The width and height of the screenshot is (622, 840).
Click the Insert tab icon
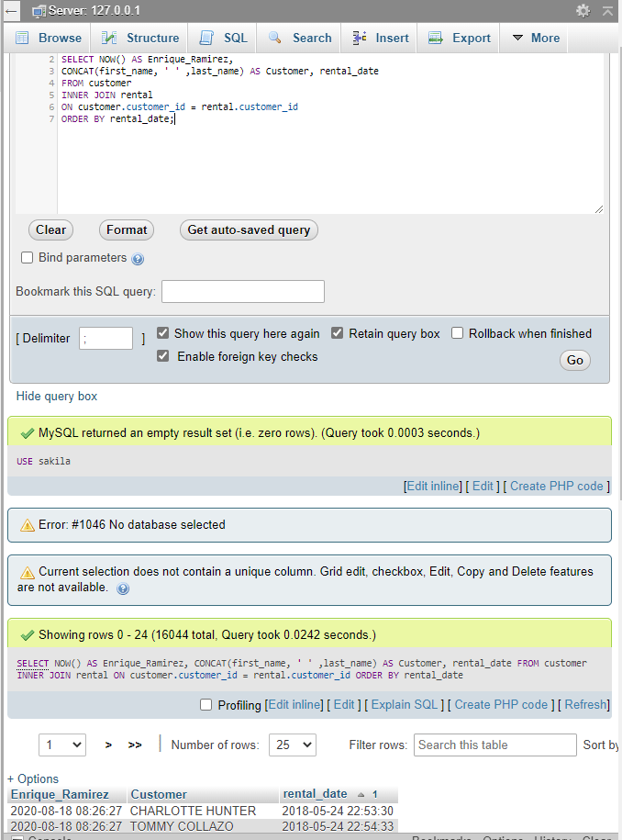(x=360, y=38)
